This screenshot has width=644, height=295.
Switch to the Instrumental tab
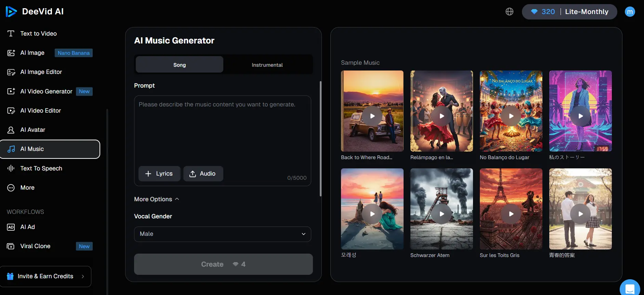tap(267, 65)
